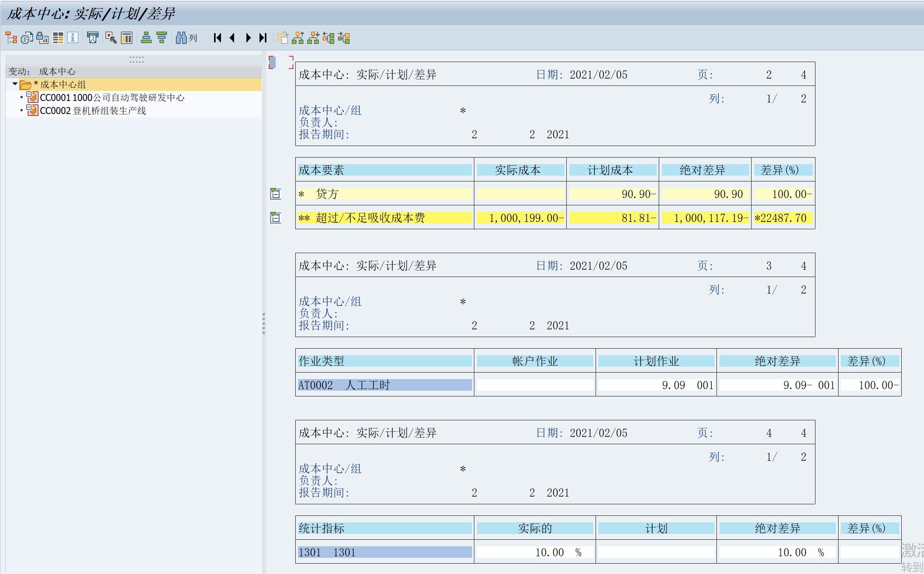Click the AT0002 人工工时 activity row
The height and width of the screenshot is (574, 924).
(x=383, y=384)
